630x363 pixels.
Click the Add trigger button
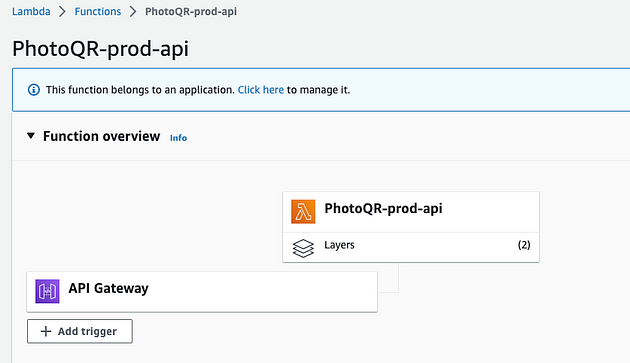(x=80, y=331)
